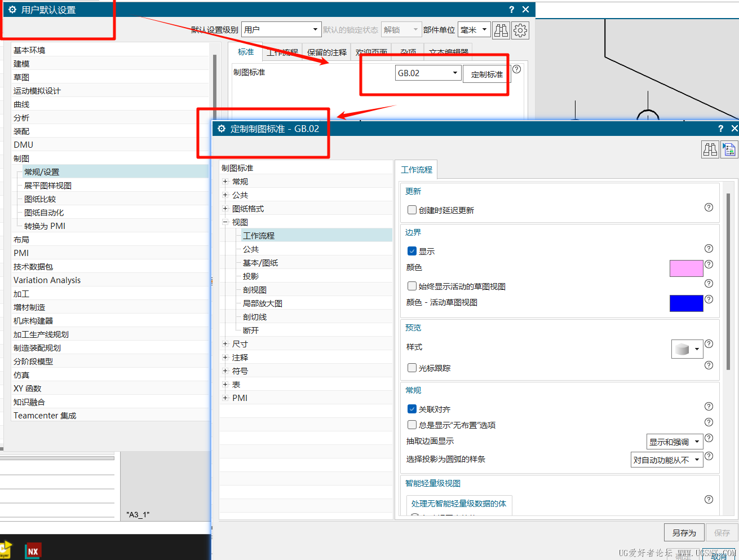This screenshot has width=739, height=560.
Task: Expand the 常规 node in 制图标准 tree
Action: pos(225,182)
